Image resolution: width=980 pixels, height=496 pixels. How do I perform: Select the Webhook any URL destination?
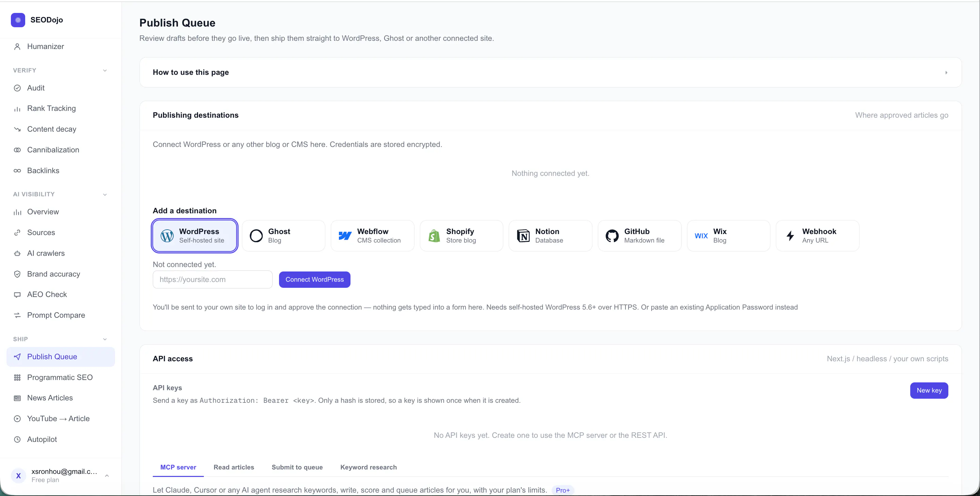818,236
